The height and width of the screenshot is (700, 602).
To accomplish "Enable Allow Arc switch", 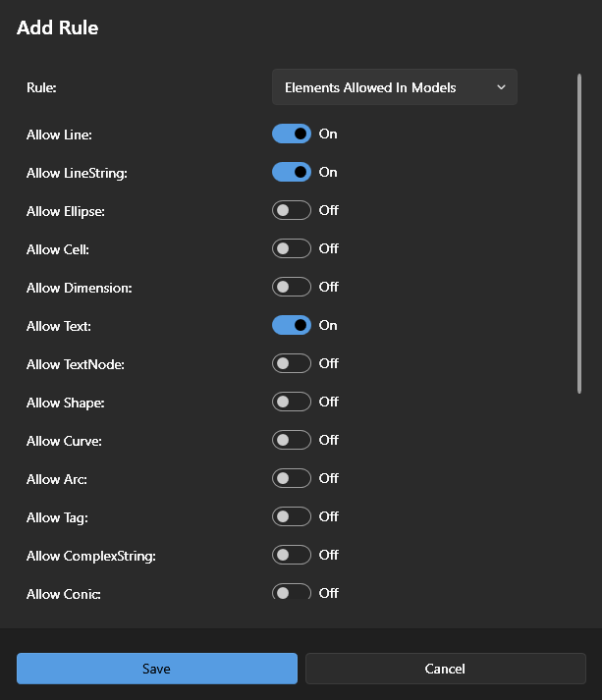I will (292, 478).
